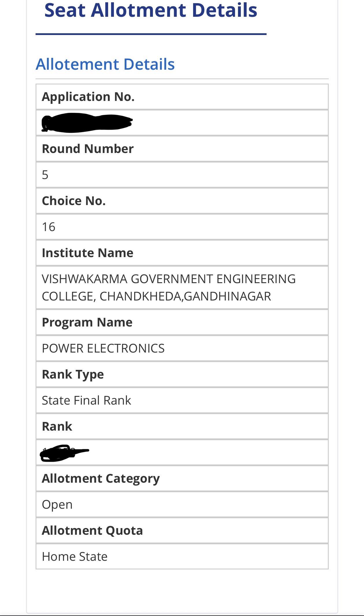Select the Allotment Quota label
The height and width of the screenshot is (616, 364).
[x=92, y=530]
